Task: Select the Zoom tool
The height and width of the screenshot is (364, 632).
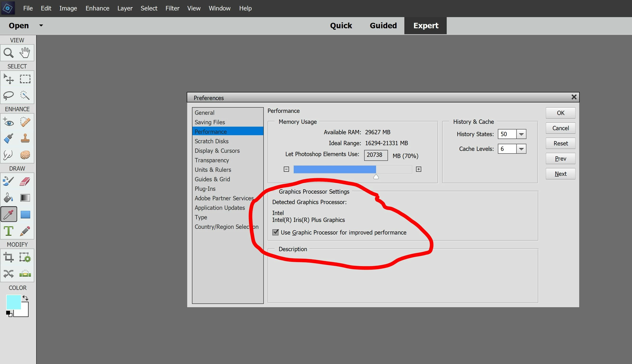Action: [x=9, y=53]
